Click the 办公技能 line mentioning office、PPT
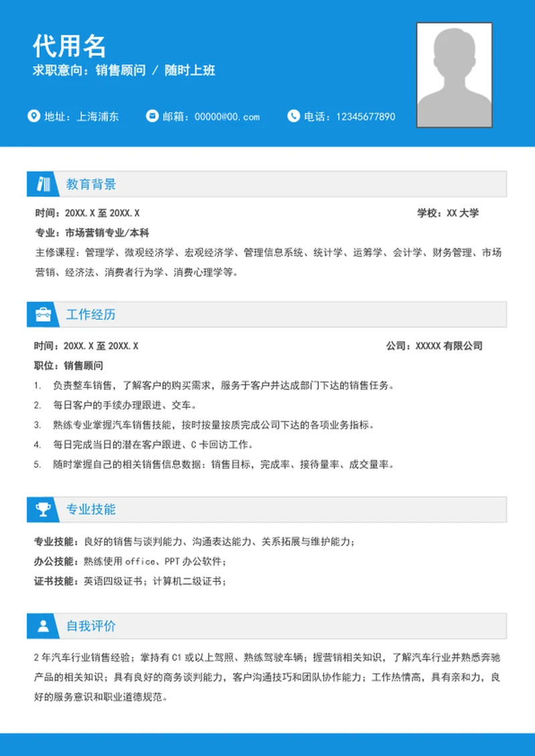Screen dimensions: 535x756 (x=130, y=562)
